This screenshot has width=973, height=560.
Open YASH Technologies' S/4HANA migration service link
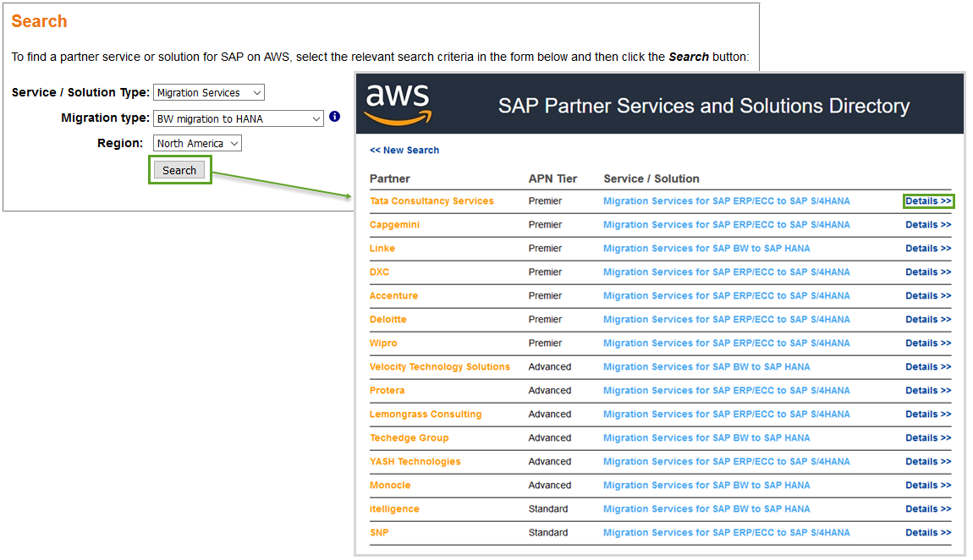(x=727, y=461)
